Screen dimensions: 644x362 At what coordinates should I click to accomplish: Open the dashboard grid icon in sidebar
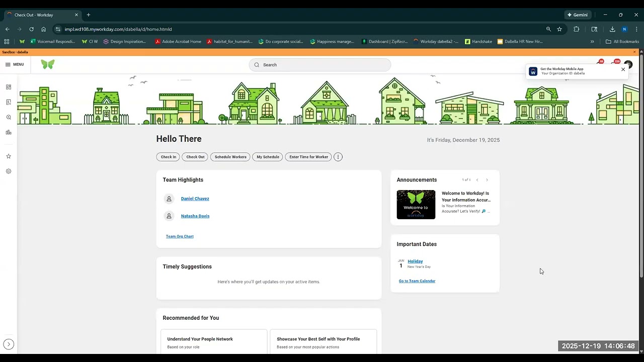click(9, 87)
